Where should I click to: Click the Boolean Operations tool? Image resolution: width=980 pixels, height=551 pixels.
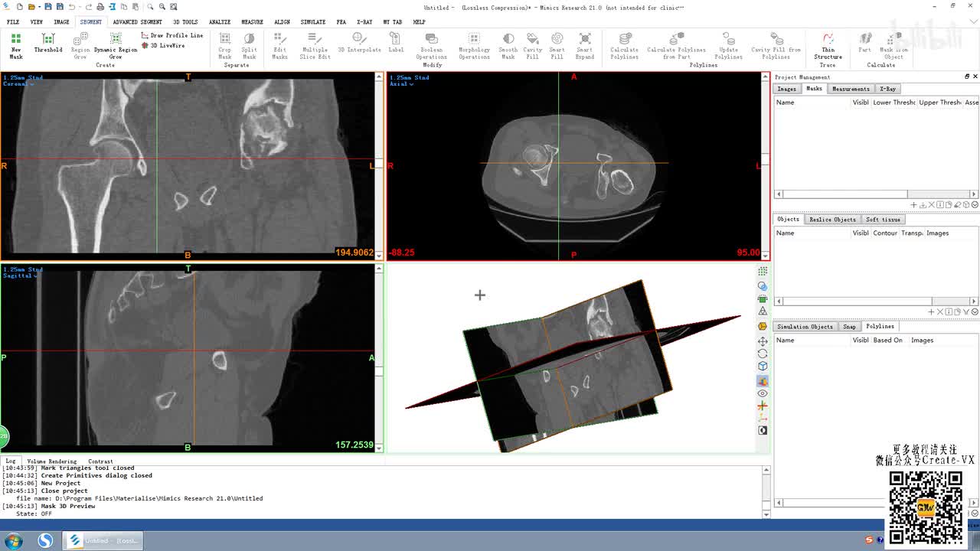[x=431, y=45]
